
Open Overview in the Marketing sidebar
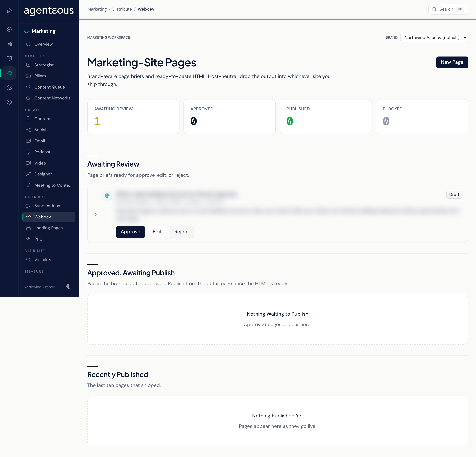[x=49, y=44]
